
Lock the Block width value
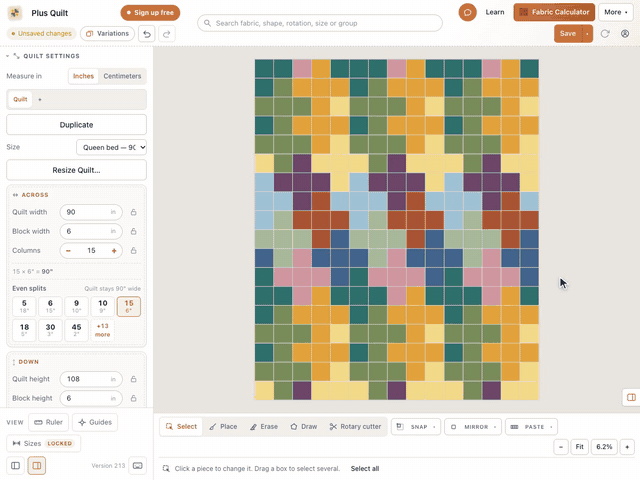(133, 231)
